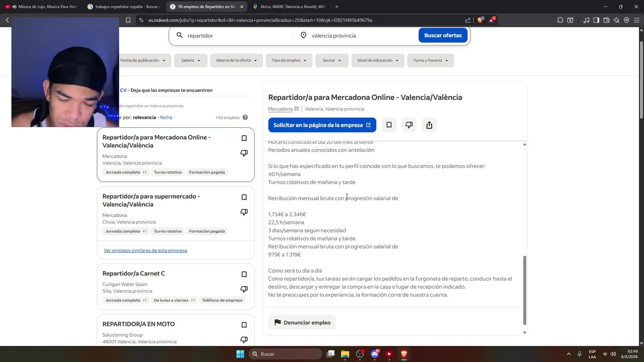644x362 pixels.
Task: Open Brave Rewards triangle icon
Action: [493, 20]
